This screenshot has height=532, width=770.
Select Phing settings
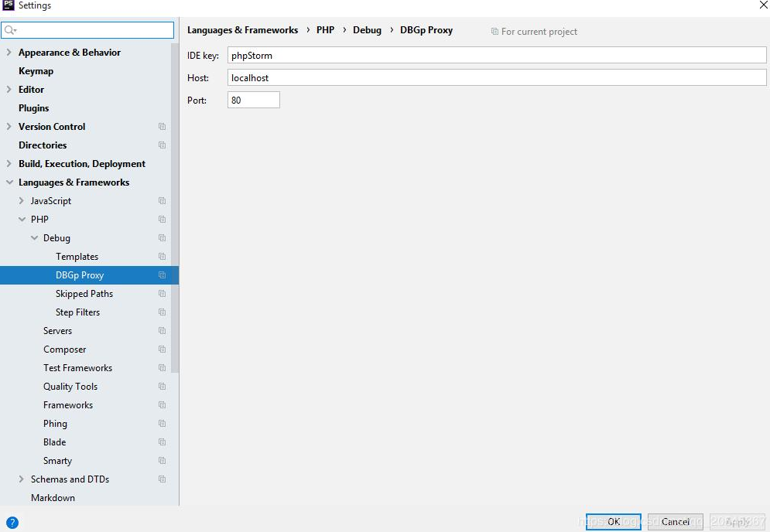(x=55, y=424)
